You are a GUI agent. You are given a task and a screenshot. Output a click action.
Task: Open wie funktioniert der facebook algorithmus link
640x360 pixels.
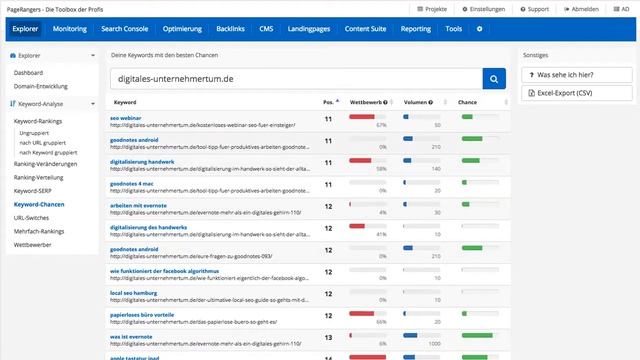(164, 271)
